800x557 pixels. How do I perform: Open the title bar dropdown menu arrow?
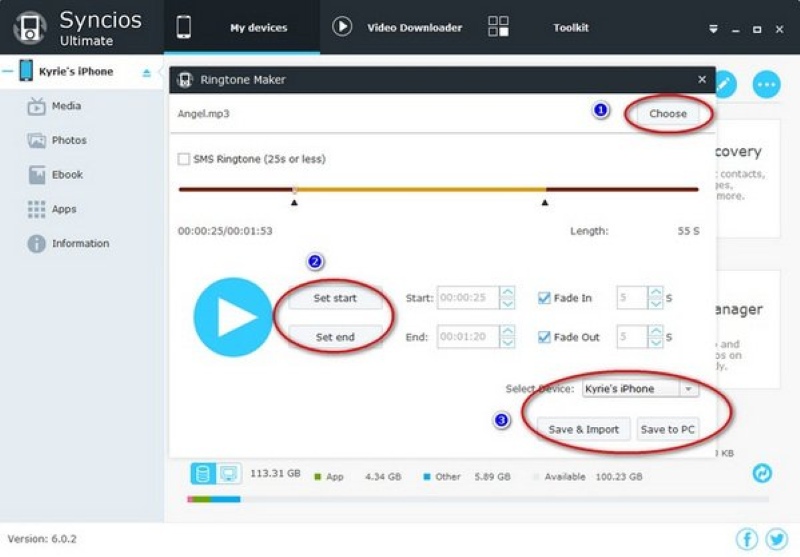tap(713, 29)
